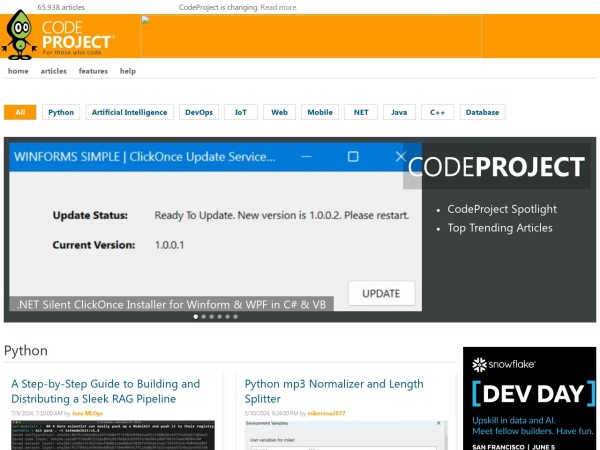The width and height of the screenshot is (600, 450).
Task: Select the fifth carousel slide dot
Action: click(x=228, y=316)
